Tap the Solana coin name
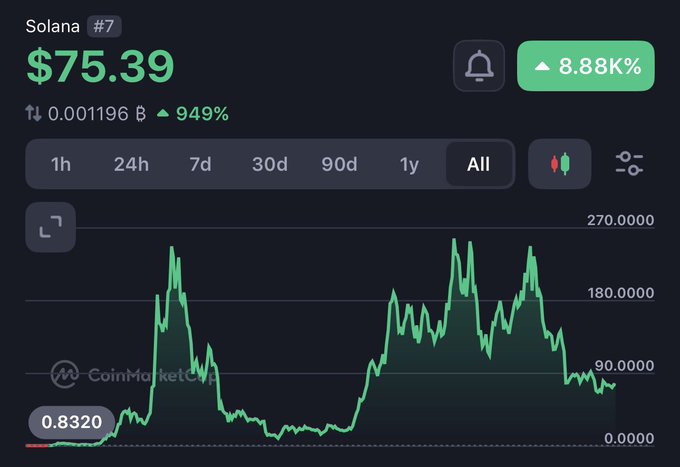The height and width of the screenshot is (467, 680). 53,26
